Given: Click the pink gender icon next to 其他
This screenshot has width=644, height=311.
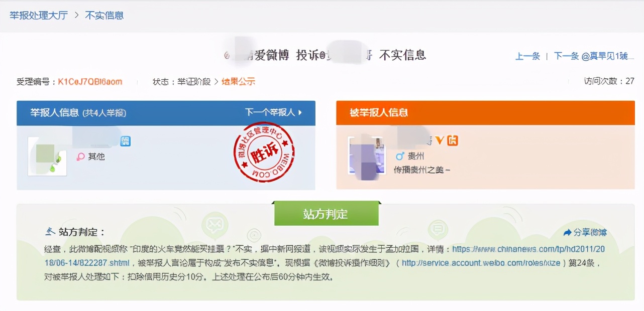Looking at the screenshot, I should (80, 157).
